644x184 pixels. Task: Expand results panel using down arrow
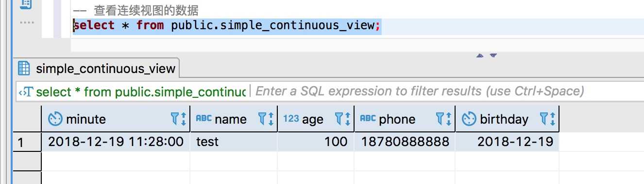click(x=493, y=55)
